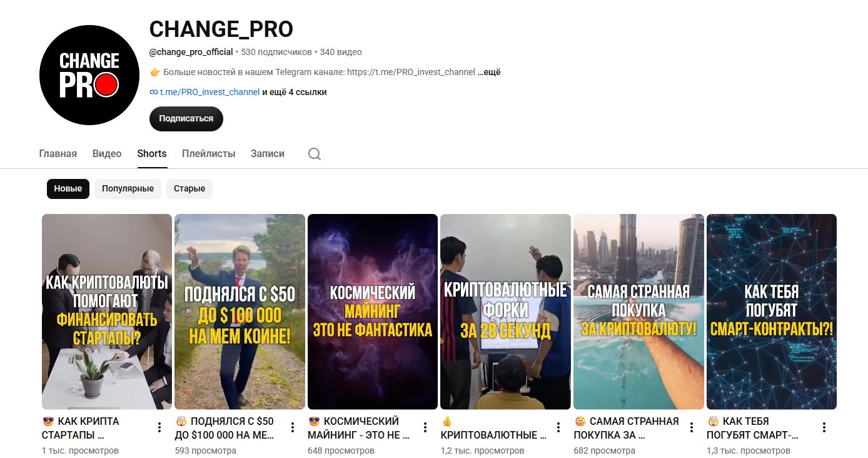The width and height of the screenshot is (868, 458).
Task: Open options menu for САМАЯ СТРАННАЯ ПОКУПКА short
Action: click(x=692, y=427)
